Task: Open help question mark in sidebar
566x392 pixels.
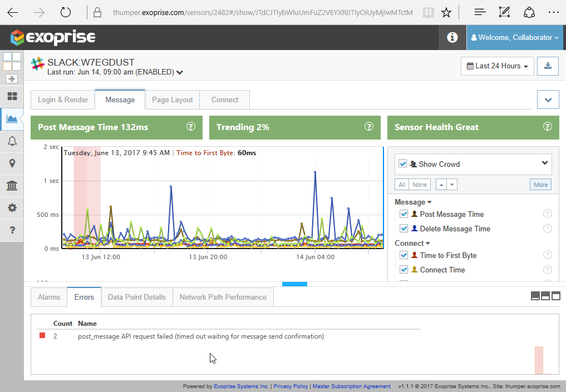Action: pyautogui.click(x=12, y=230)
